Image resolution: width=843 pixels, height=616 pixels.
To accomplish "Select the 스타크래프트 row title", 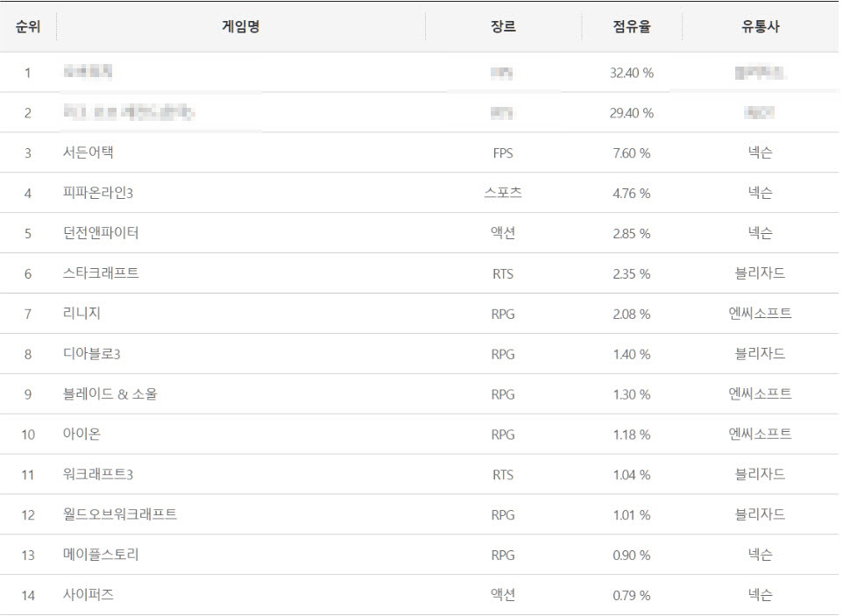I will [x=101, y=273].
